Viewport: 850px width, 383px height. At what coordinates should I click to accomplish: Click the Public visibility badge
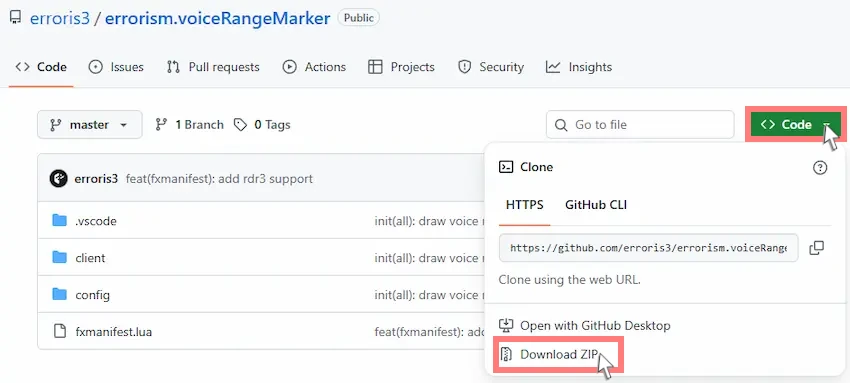tap(358, 17)
